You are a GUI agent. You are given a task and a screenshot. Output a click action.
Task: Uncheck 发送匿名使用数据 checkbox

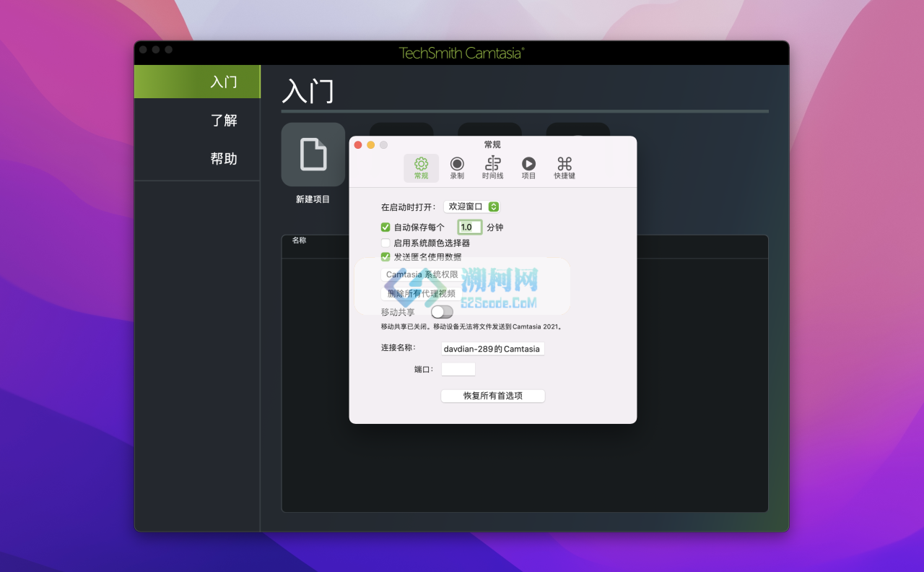(x=385, y=256)
